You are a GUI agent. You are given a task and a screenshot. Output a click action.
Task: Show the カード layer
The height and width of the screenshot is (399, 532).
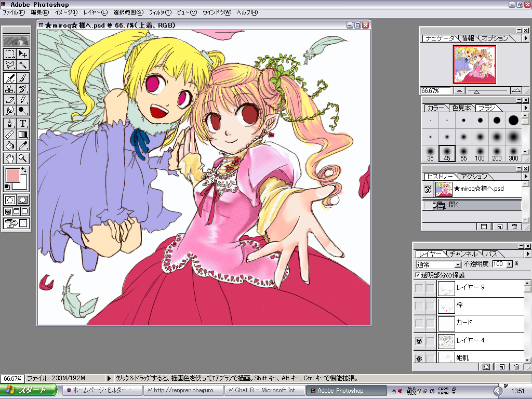[419, 324]
